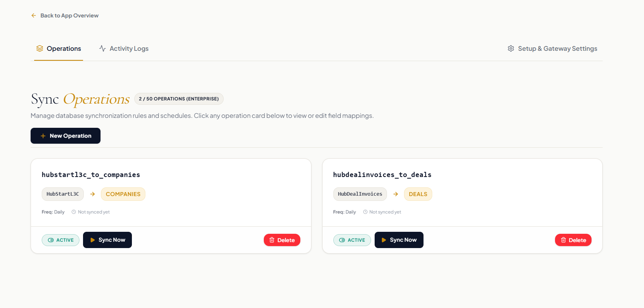Click the Activity Logs pulse icon
The height and width of the screenshot is (308, 644).
click(102, 48)
